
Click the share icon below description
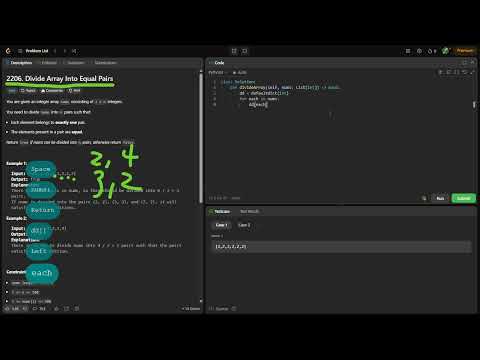point(66,309)
